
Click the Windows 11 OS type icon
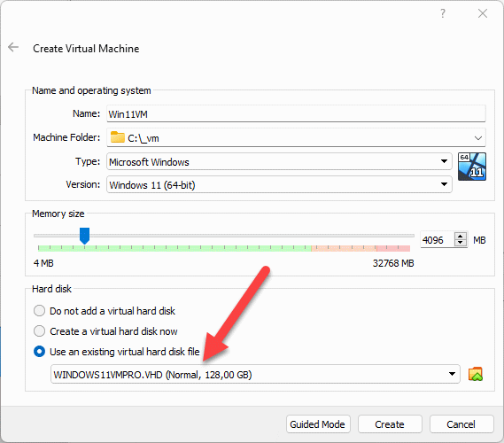coord(471,167)
